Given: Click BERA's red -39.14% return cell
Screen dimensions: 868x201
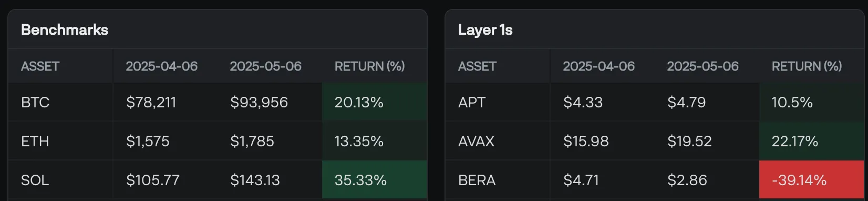Looking at the screenshot, I should [x=811, y=180].
